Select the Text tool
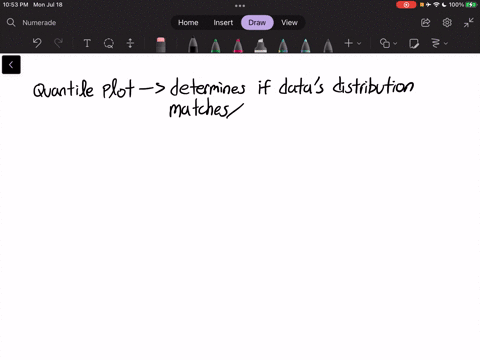 tap(87, 43)
